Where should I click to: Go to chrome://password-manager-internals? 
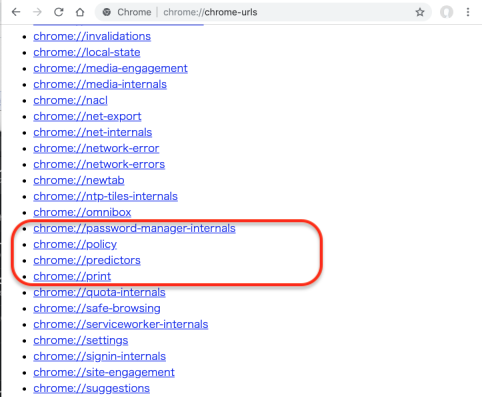[x=134, y=228]
